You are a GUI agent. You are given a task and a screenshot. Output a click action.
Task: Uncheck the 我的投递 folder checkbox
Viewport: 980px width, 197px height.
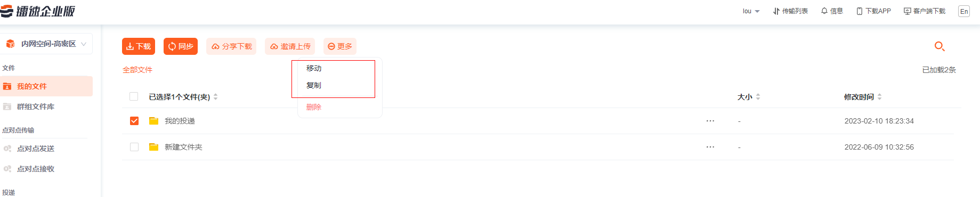tap(134, 121)
